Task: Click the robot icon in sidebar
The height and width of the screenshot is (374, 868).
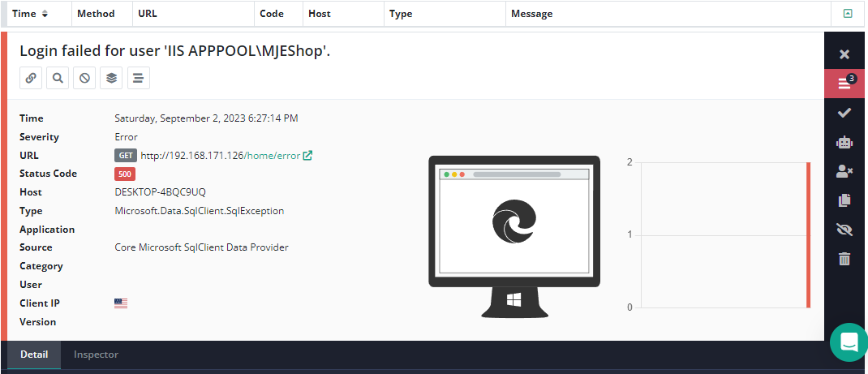Action: click(844, 142)
